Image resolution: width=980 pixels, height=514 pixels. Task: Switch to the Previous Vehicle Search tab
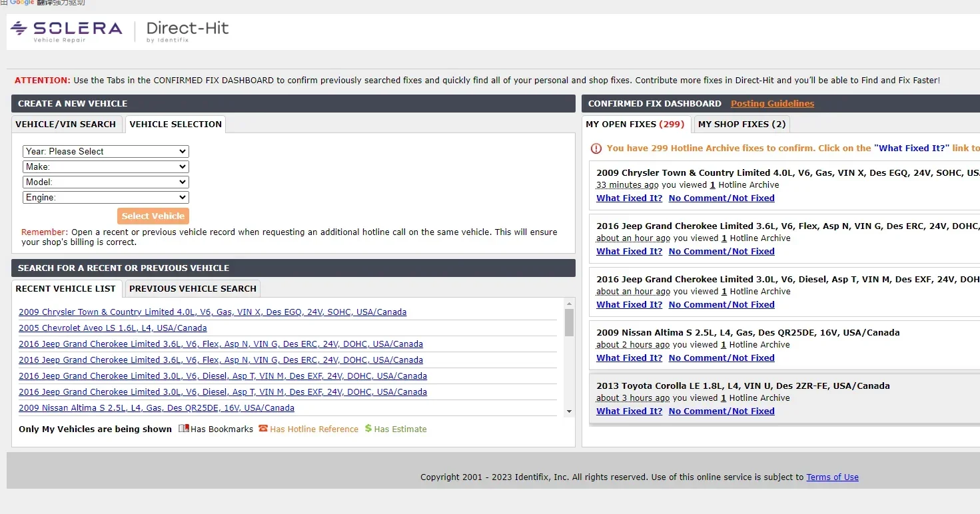(193, 288)
